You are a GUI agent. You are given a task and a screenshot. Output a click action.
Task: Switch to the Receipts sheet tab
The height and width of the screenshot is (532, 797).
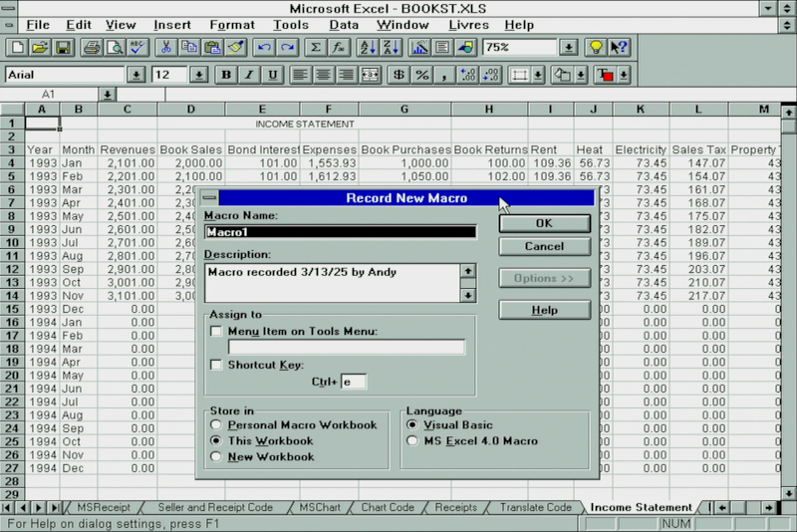(455, 507)
